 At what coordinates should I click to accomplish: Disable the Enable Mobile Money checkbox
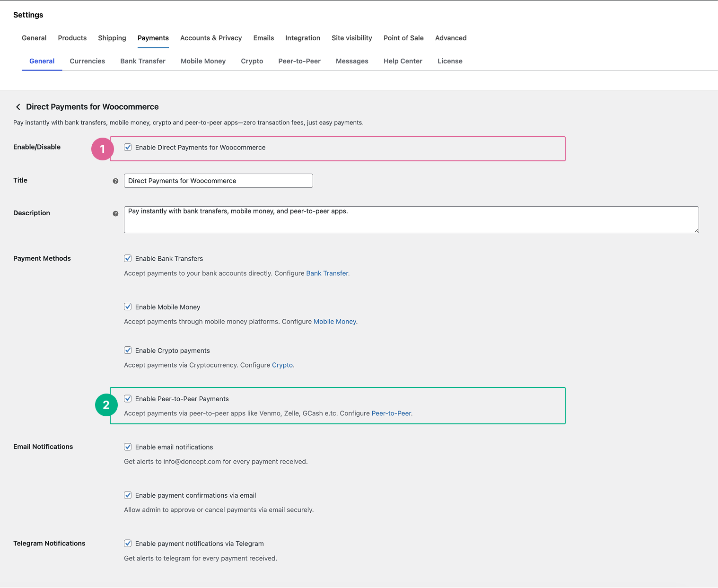pyautogui.click(x=128, y=307)
